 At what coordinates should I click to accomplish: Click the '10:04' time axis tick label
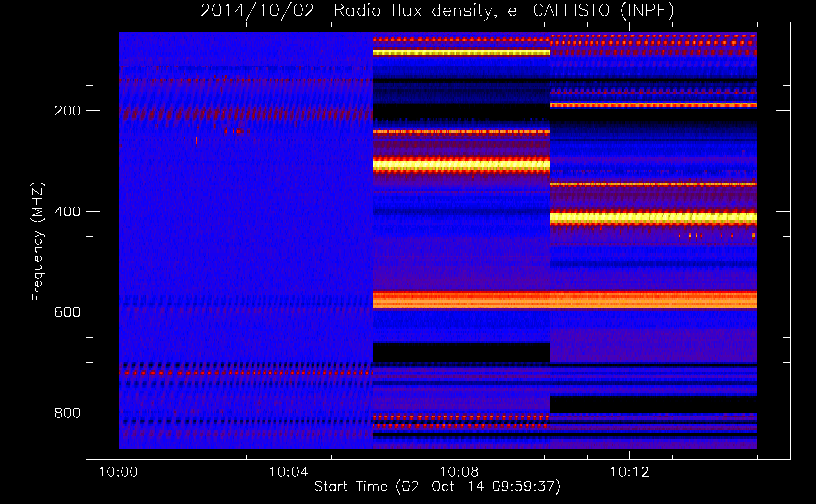[288, 472]
